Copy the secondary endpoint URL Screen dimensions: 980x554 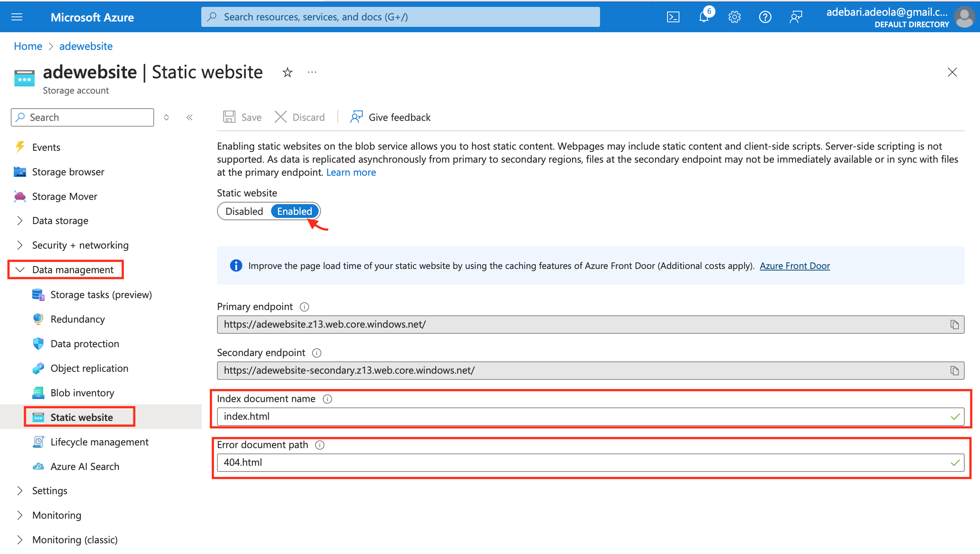(x=954, y=371)
